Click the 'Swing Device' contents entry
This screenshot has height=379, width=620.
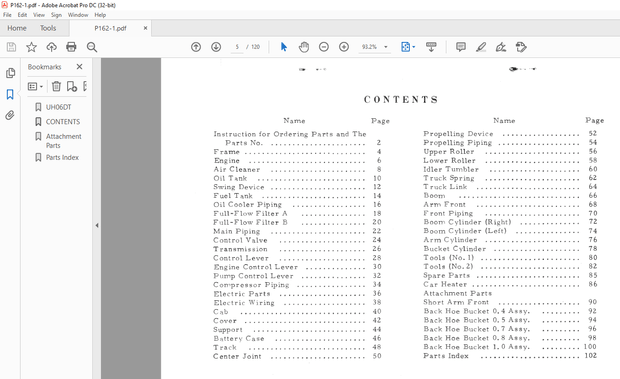238,187
